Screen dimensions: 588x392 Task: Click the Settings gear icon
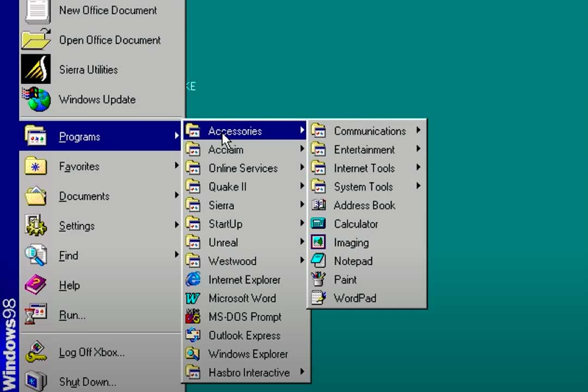[35, 225]
